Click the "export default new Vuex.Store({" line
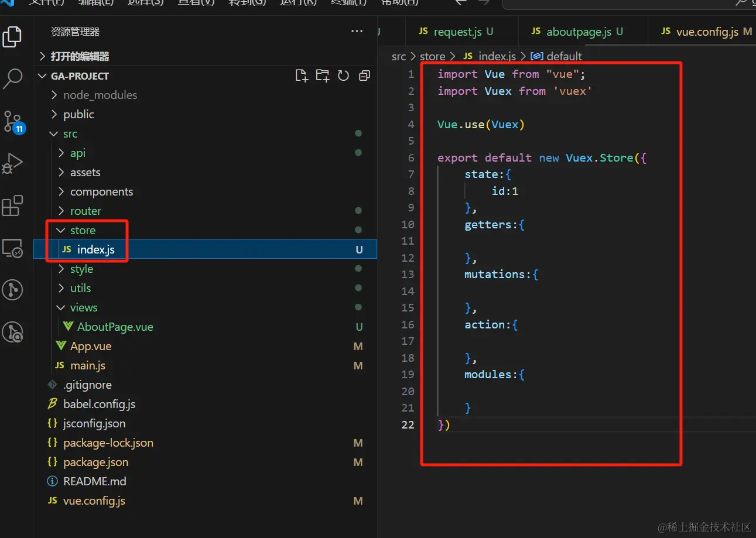Image resolution: width=756 pixels, height=538 pixels. (542, 157)
